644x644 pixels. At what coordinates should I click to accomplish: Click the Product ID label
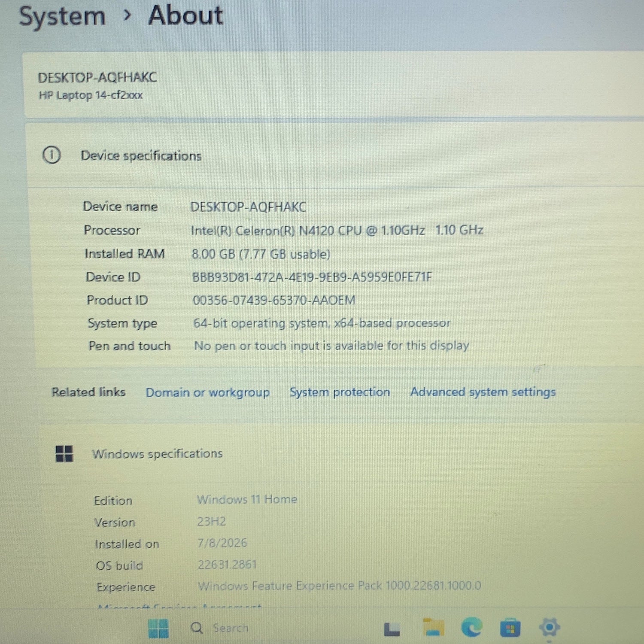click(x=117, y=300)
